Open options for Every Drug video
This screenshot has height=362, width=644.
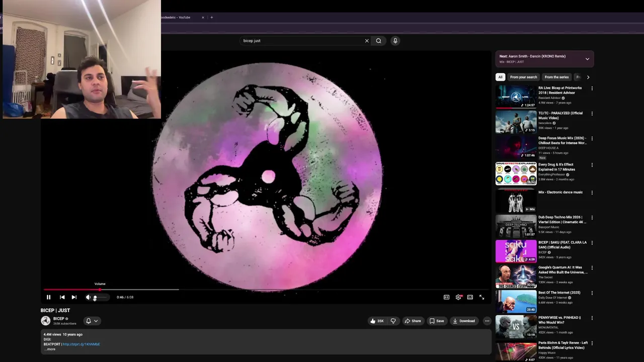click(592, 165)
